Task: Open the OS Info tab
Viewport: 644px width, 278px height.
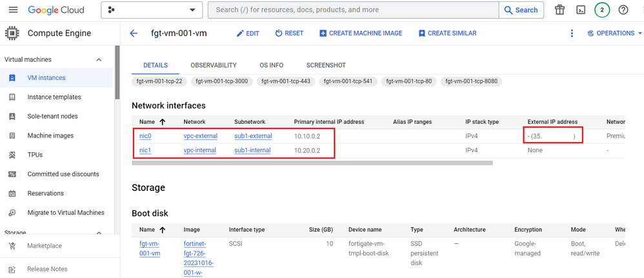Action: tap(272, 65)
